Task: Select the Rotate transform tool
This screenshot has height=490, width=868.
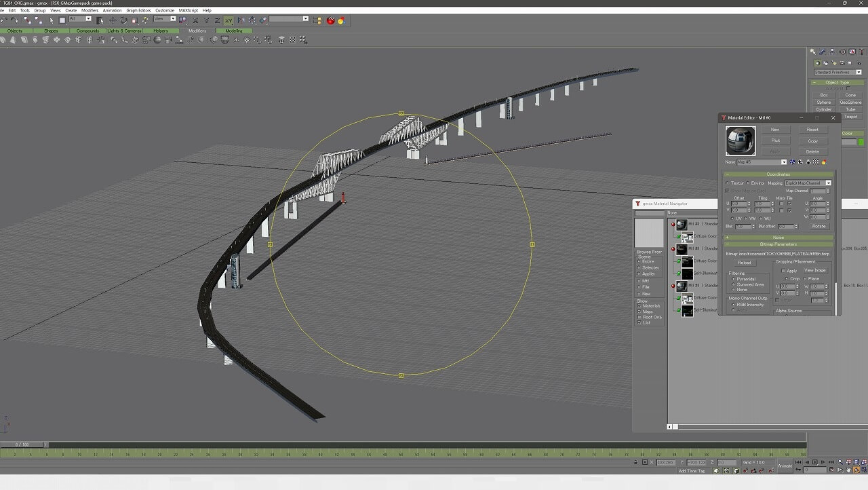Action: click(x=123, y=20)
